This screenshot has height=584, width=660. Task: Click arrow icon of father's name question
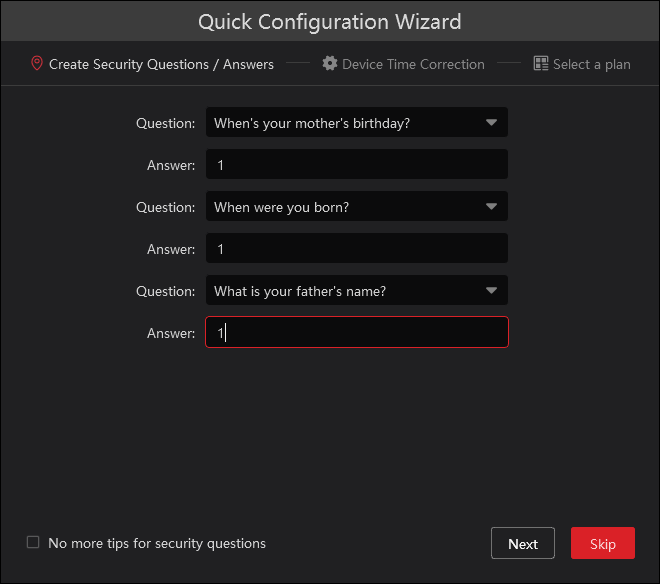[x=491, y=290]
